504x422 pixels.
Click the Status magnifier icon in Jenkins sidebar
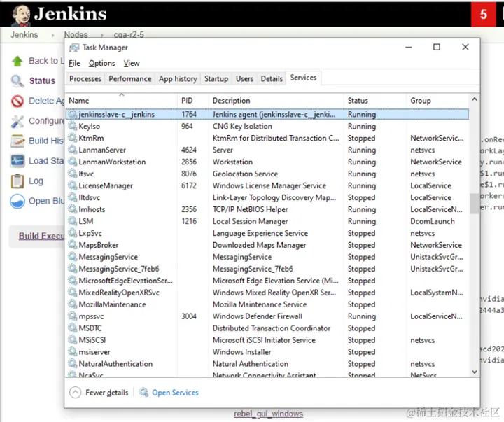[17, 81]
